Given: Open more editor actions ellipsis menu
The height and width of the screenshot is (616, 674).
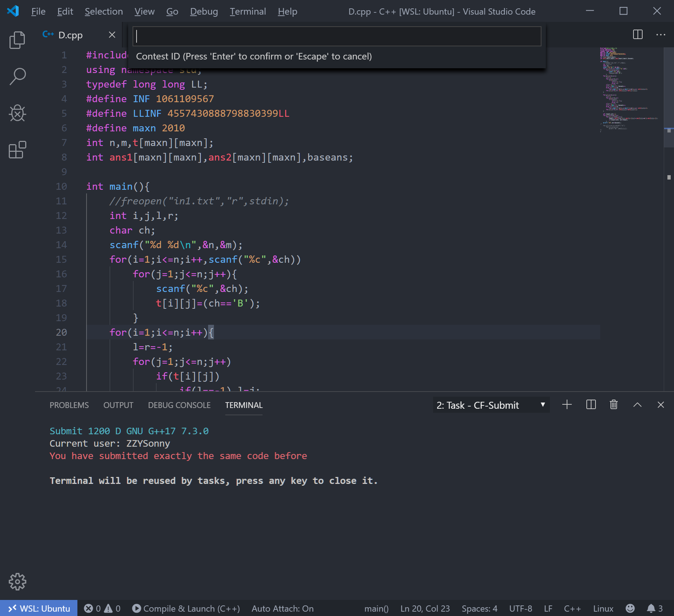Looking at the screenshot, I should (x=661, y=35).
